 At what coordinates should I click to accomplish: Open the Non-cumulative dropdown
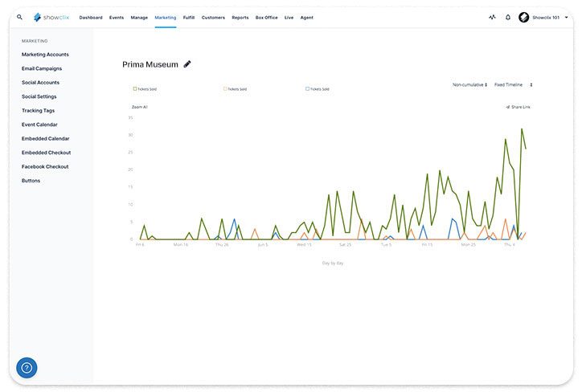(x=469, y=84)
